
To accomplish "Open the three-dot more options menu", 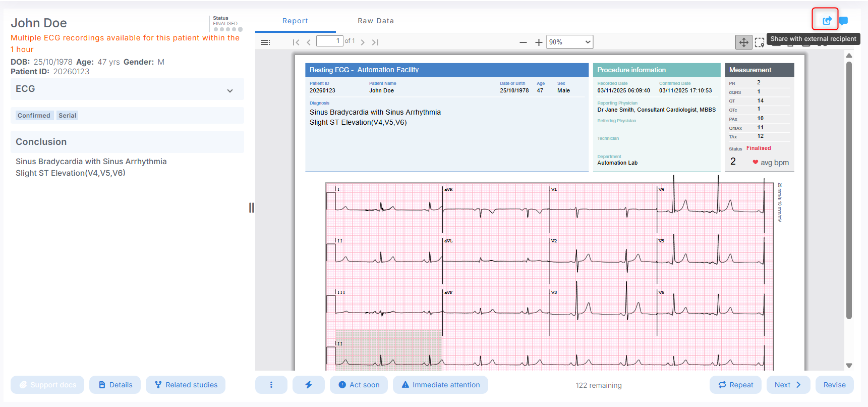I will click(271, 385).
